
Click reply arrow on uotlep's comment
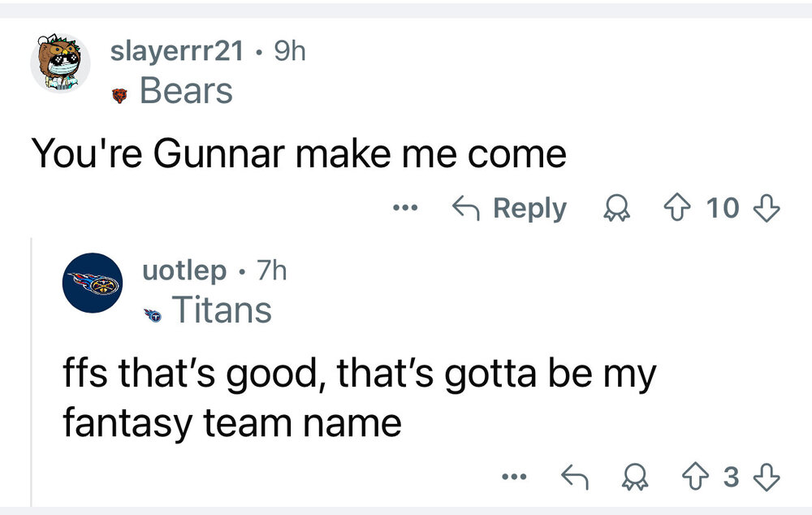[576, 478]
